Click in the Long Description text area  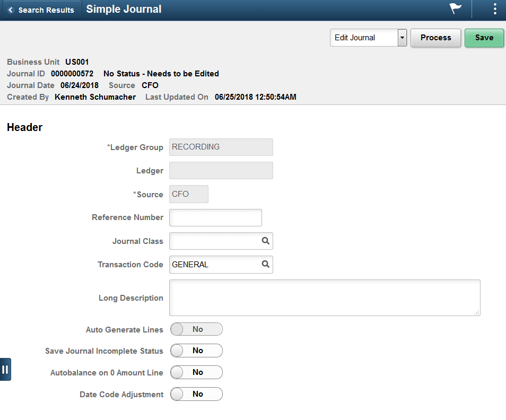tap(325, 297)
